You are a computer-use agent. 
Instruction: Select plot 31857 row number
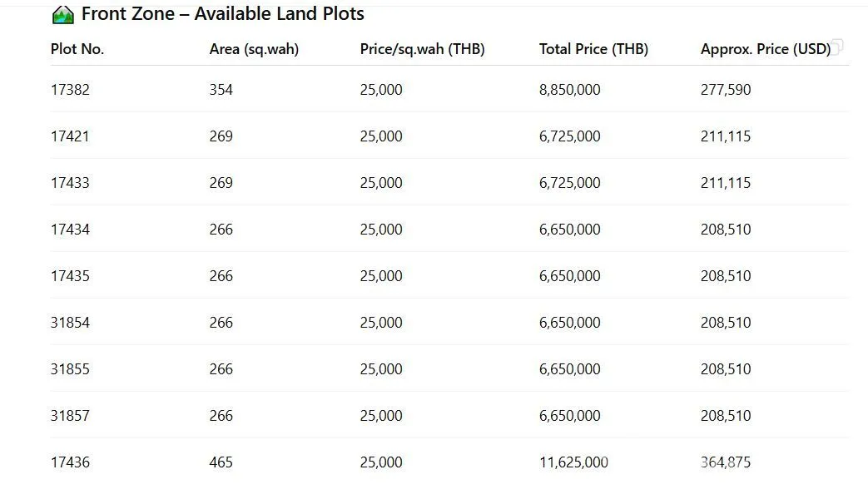tap(70, 416)
